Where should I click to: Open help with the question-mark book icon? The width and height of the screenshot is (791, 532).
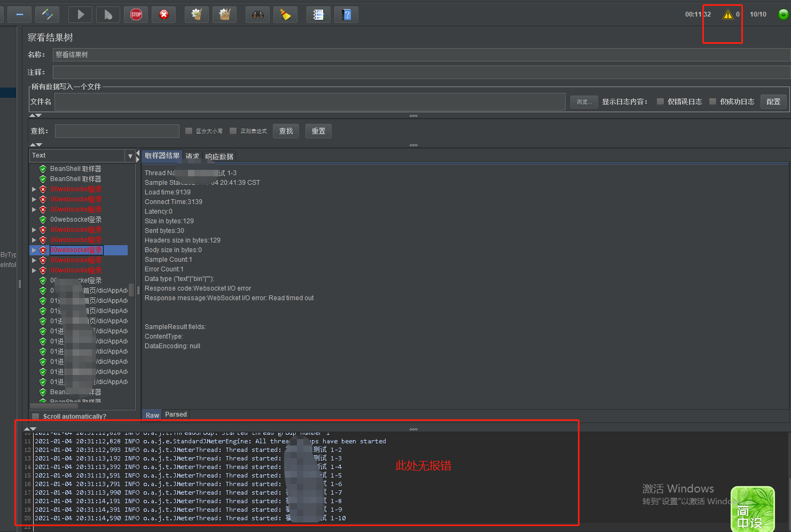coord(346,14)
